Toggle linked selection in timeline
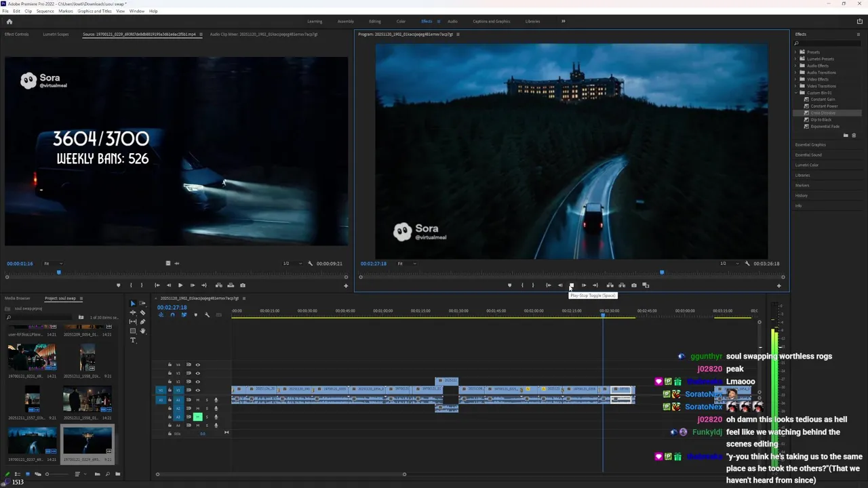The height and width of the screenshot is (488, 868). tap(184, 314)
